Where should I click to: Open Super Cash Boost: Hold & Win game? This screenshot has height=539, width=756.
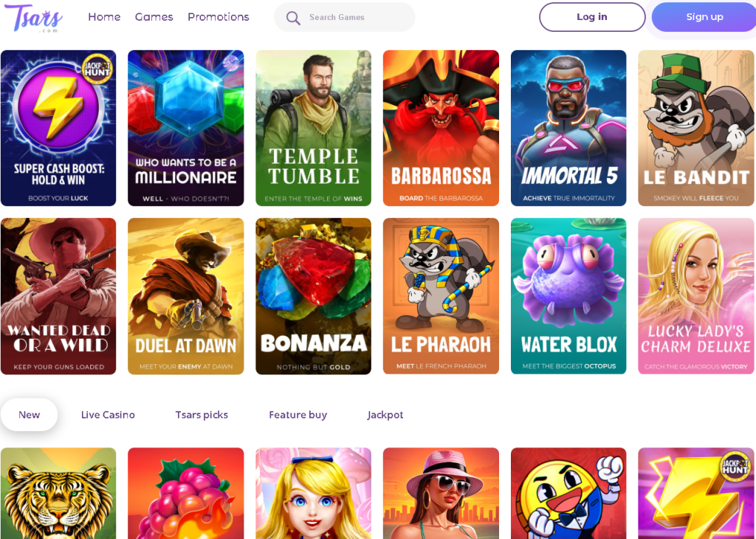tap(58, 128)
